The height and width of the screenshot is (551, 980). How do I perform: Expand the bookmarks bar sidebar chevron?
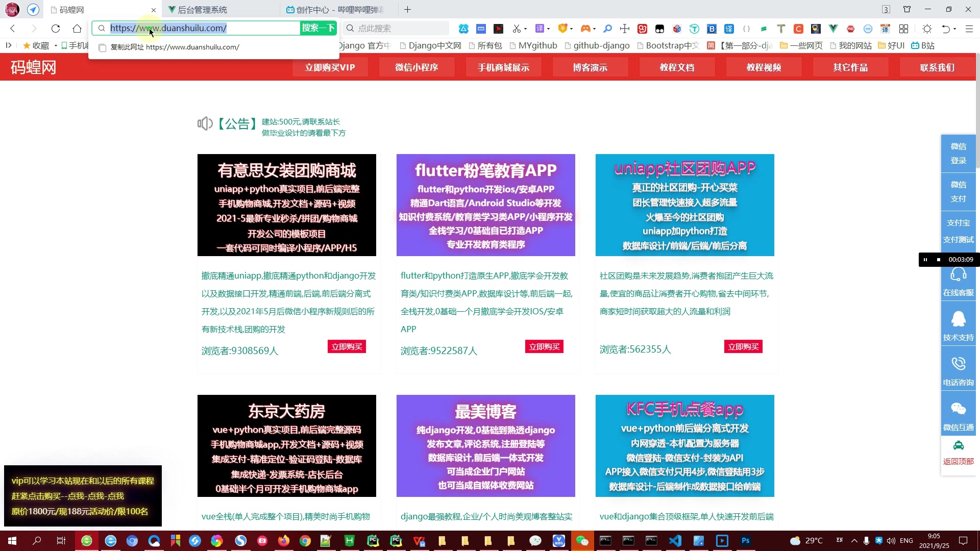pos(9,45)
